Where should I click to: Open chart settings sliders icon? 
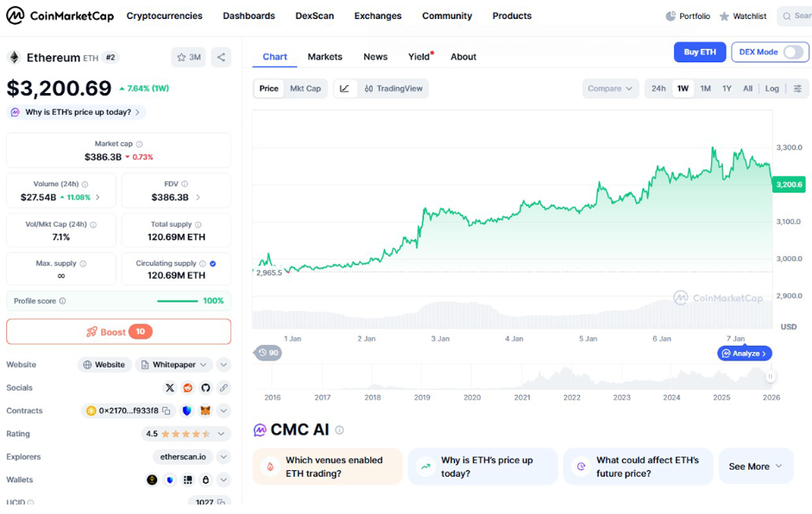click(x=797, y=89)
